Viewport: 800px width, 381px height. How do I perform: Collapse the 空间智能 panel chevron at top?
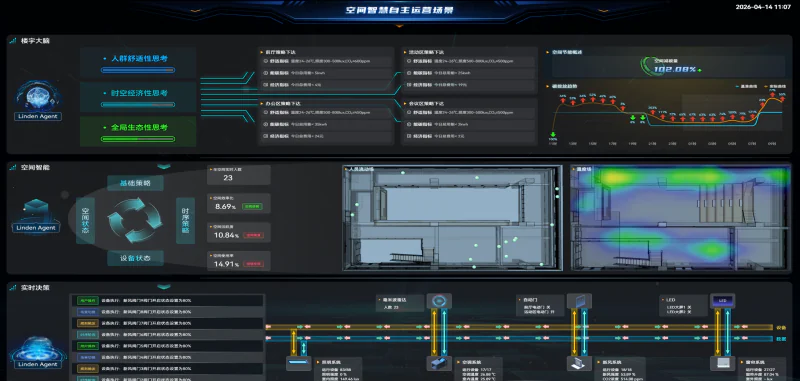point(163,166)
